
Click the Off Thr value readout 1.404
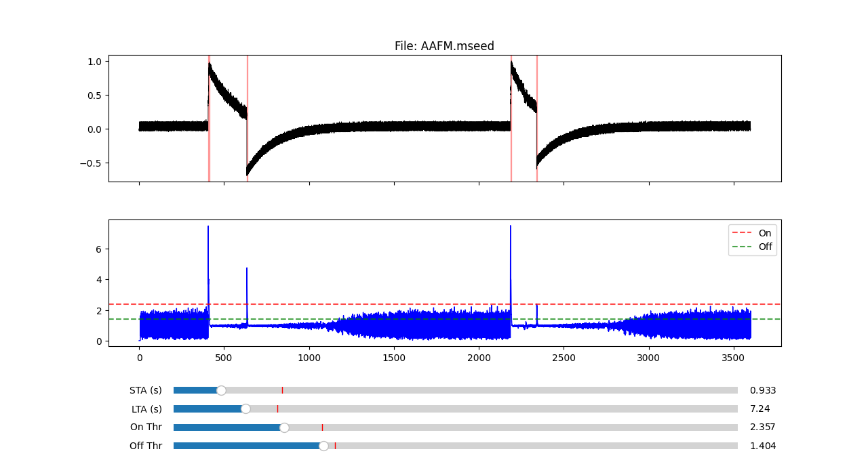click(762, 446)
